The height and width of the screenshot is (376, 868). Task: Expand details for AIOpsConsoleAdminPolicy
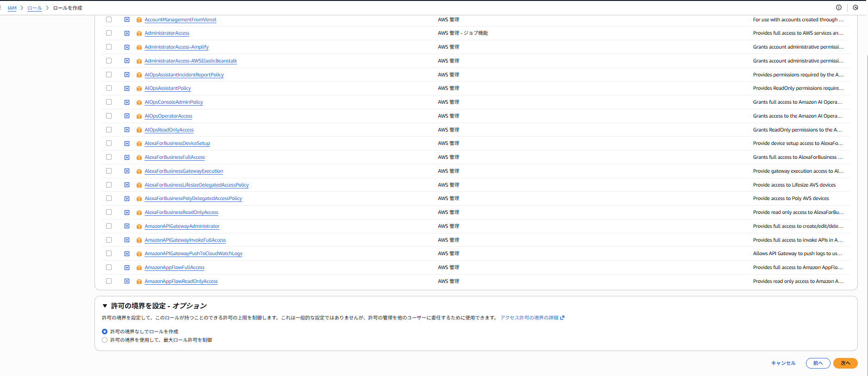coord(127,102)
